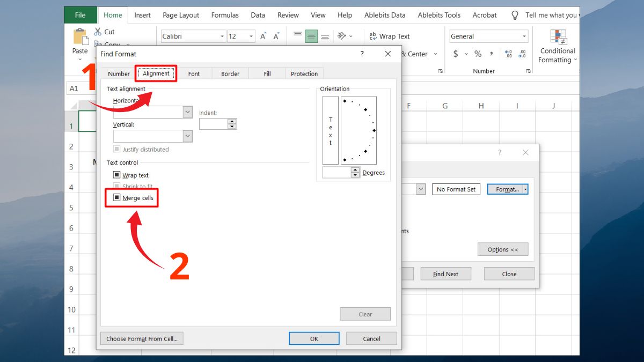
Task: Switch to the Number tab
Action: tap(119, 74)
